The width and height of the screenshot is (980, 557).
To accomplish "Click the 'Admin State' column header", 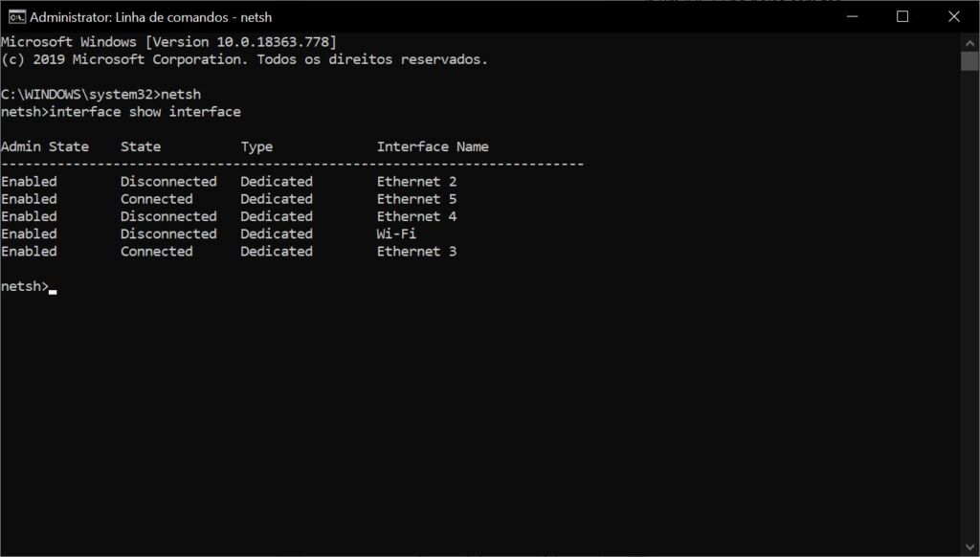I will (45, 146).
